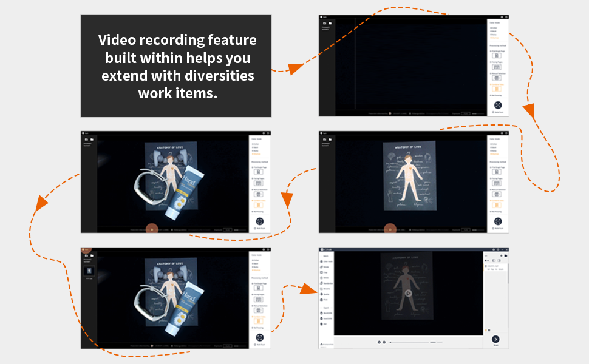Toggle the All checkbox in playback window file panel
Screen dimensions: 589x364
pos(487,260)
